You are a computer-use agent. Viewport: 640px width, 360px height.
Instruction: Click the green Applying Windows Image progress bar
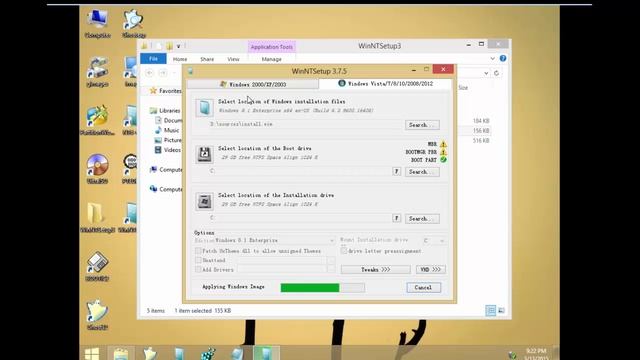pyautogui.click(x=322, y=288)
